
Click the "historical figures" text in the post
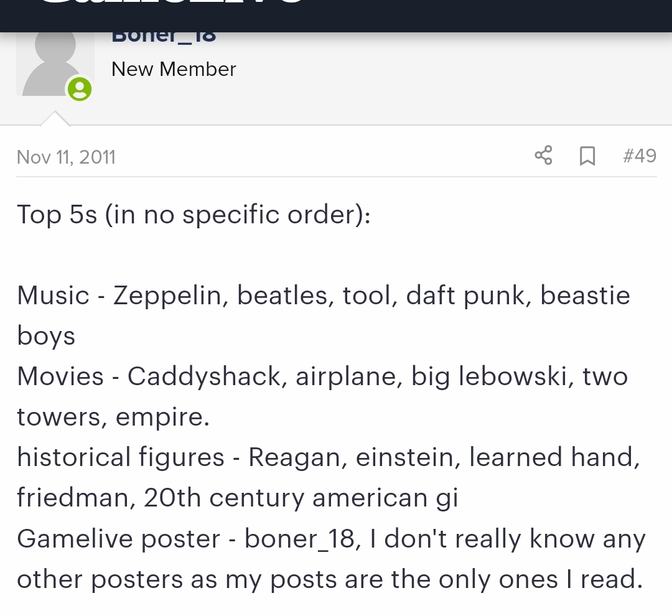click(x=121, y=457)
